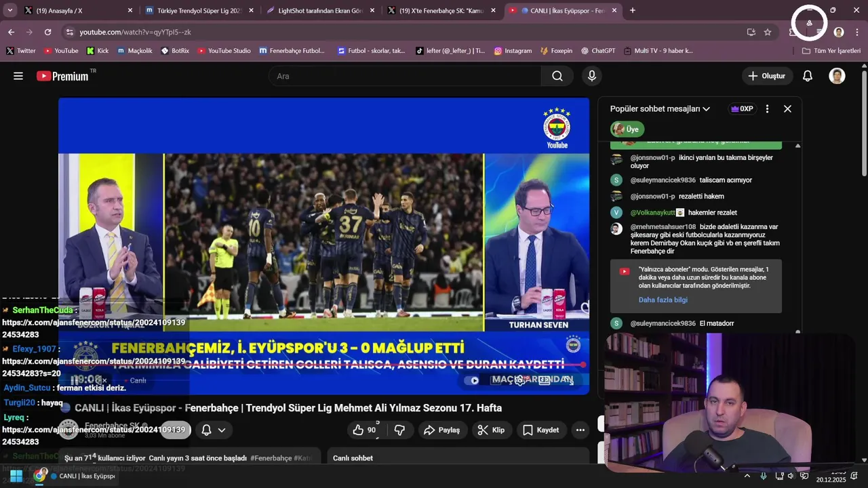This screenshot has height=488, width=868.
Task: Share the video using Paylaş
Action: point(441,430)
